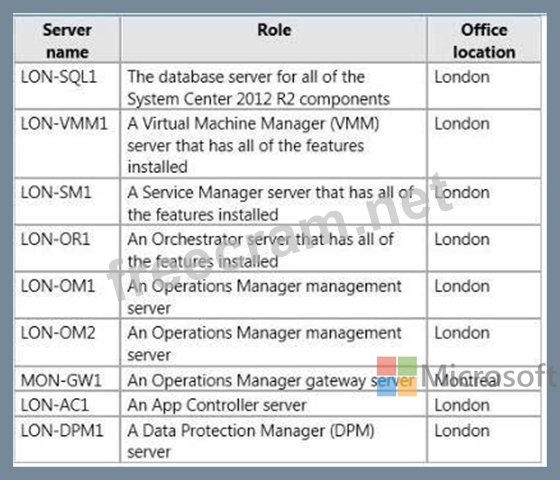The image size is (560, 480).
Task: Click the LON-OR1 server name cell
Action: point(67,248)
